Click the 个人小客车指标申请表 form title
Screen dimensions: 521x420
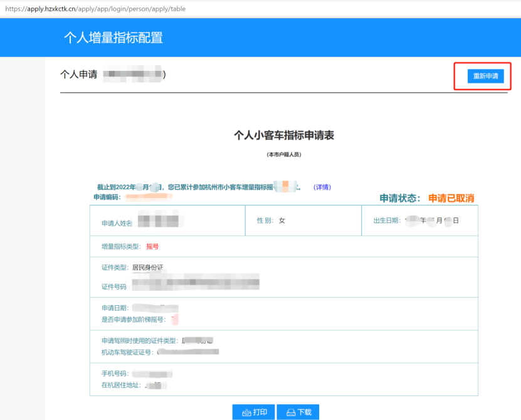tap(283, 135)
